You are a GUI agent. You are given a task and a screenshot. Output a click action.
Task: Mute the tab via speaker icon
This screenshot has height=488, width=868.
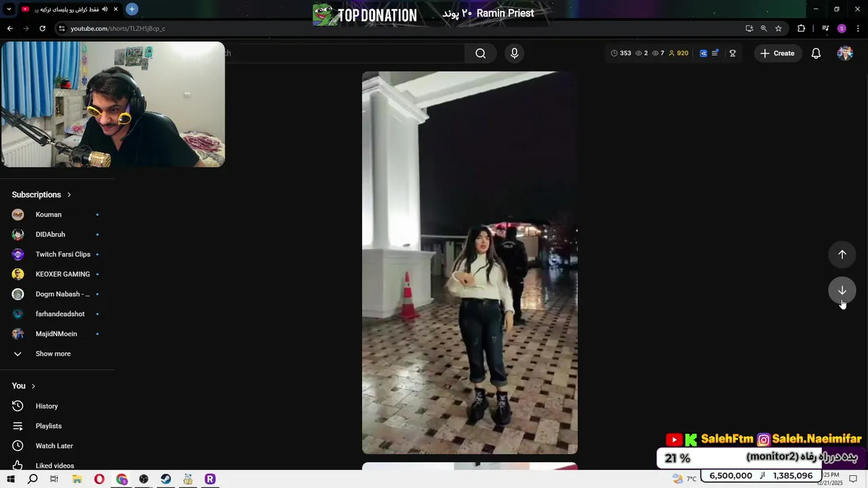(x=105, y=9)
